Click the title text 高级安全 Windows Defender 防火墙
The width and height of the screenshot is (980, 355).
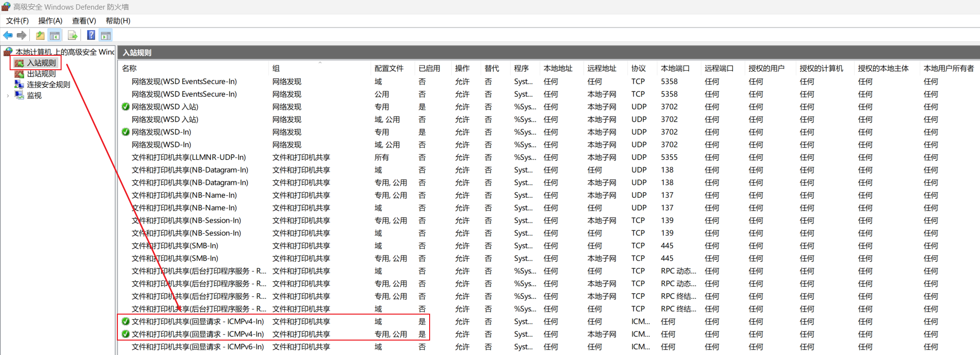click(x=71, y=7)
